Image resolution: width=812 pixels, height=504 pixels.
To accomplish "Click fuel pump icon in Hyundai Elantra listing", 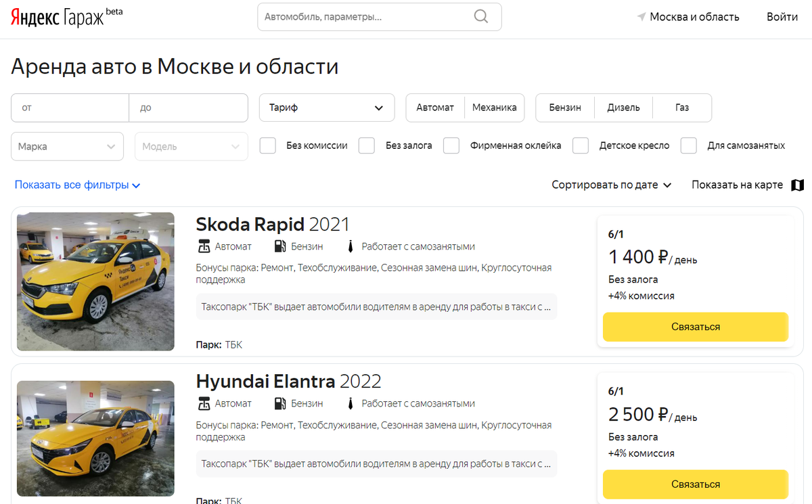I will (x=280, y=403).
